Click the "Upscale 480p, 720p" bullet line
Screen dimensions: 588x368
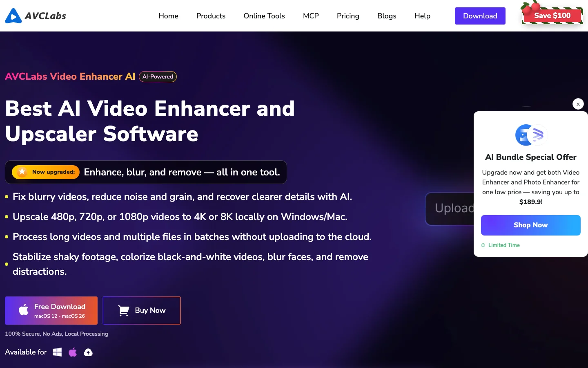click(x=180, y=217)
